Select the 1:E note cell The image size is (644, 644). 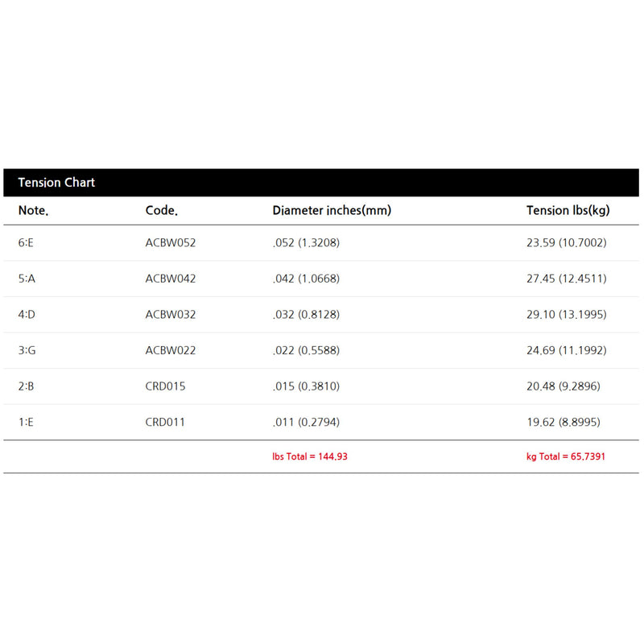pyautogui.click(x=26, y=422)
